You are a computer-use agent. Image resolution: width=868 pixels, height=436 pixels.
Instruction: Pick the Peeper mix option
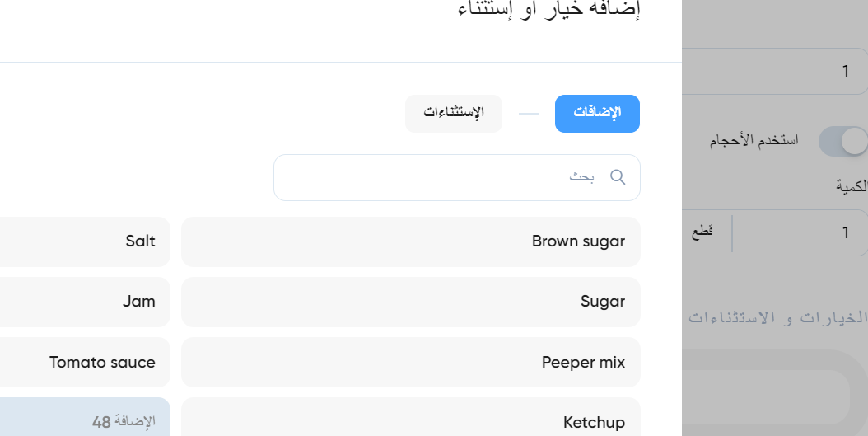(411, 363)
